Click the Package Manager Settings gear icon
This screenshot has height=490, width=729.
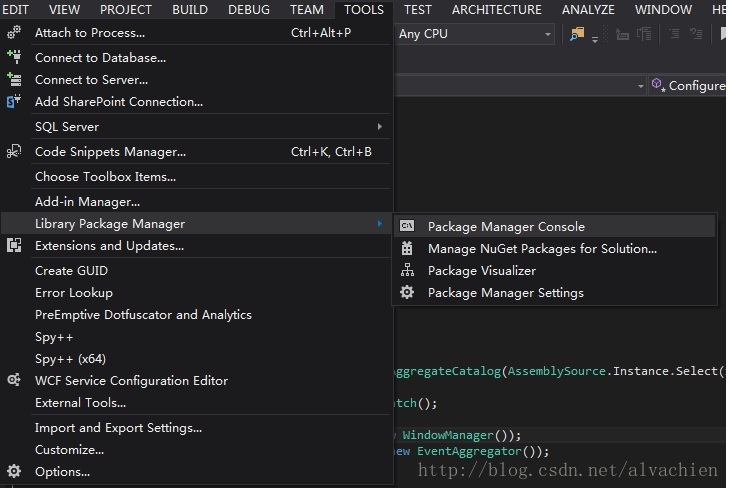(407, 292)
